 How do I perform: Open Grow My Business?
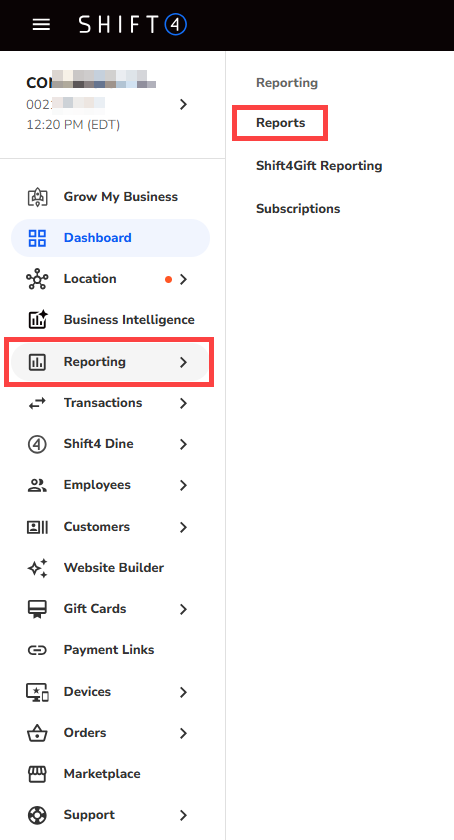(x=121, y=197)
